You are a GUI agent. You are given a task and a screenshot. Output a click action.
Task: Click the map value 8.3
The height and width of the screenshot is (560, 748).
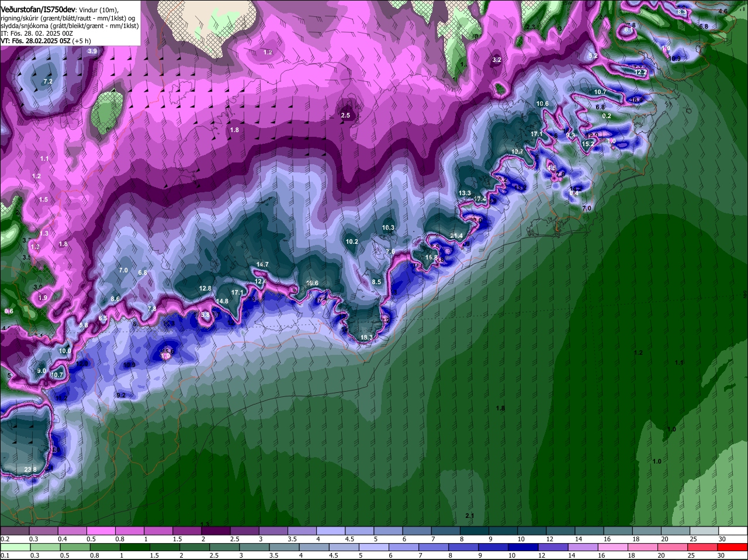click(681, 12)
